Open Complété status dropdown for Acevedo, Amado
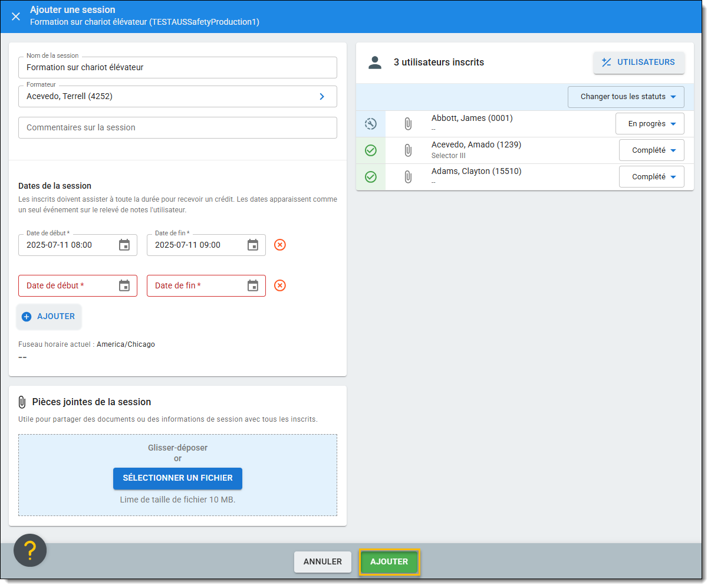Image resolution: width=711 pixels, height=588 pixels. [x=651, y=150]
